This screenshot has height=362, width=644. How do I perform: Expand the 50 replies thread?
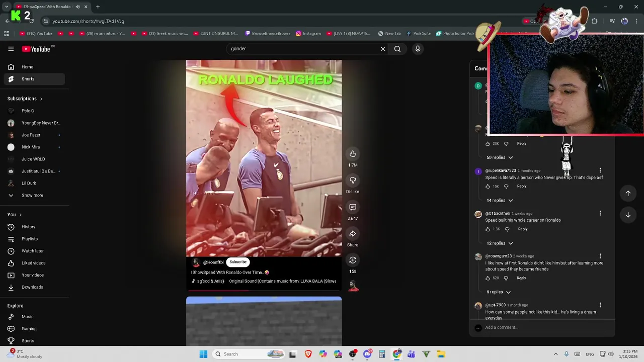(500, 157)
